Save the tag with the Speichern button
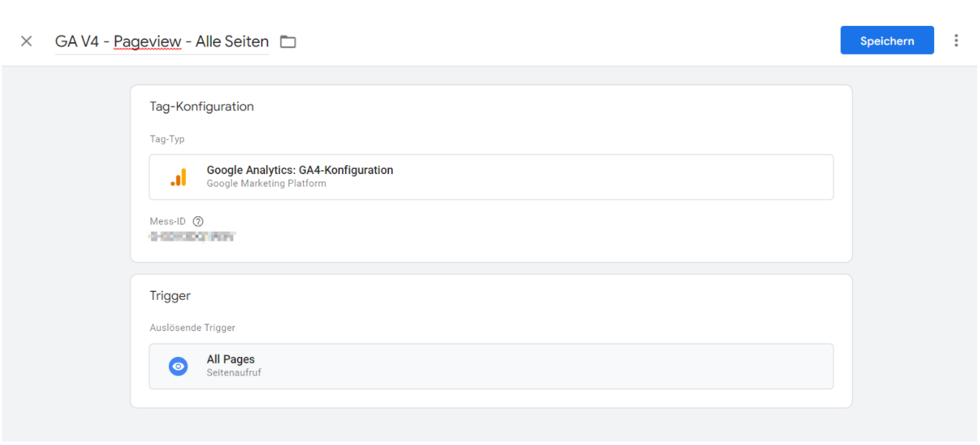Screen dimensions: 980x445 click(887, 41)
